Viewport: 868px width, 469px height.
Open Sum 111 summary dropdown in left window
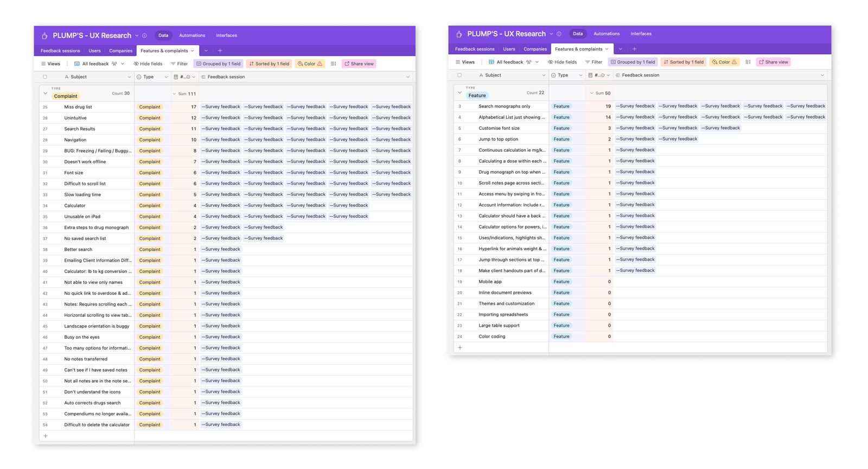184,94
